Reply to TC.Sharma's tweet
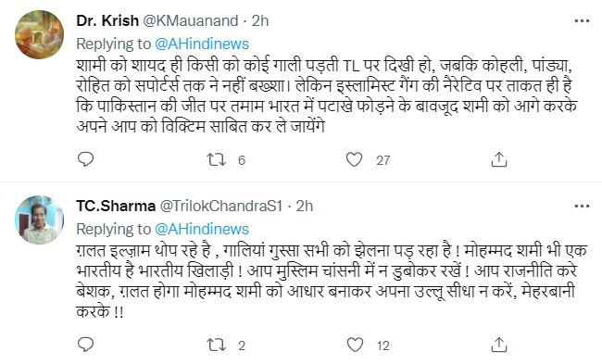Screen dimensions: 602x364 (x=85, y=345)
